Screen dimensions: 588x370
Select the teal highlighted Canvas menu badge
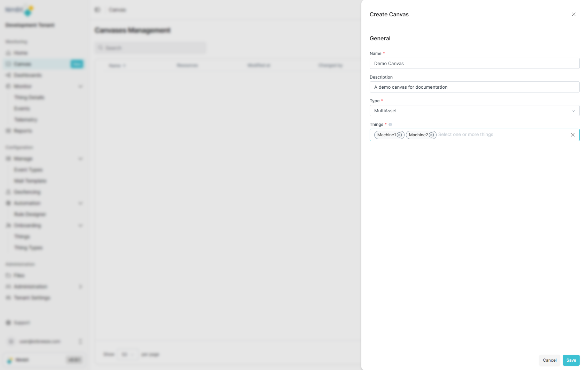77,64
